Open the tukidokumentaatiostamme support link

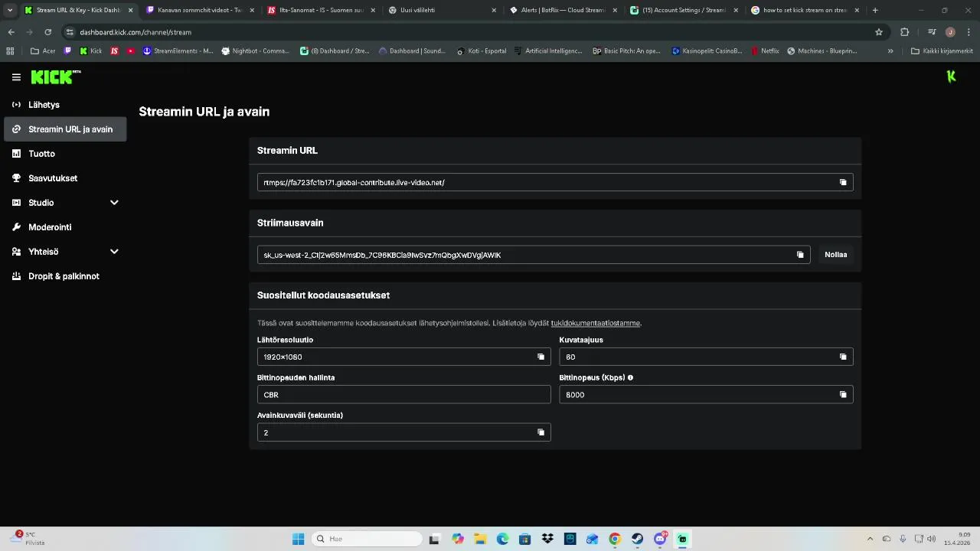point(595,323)
